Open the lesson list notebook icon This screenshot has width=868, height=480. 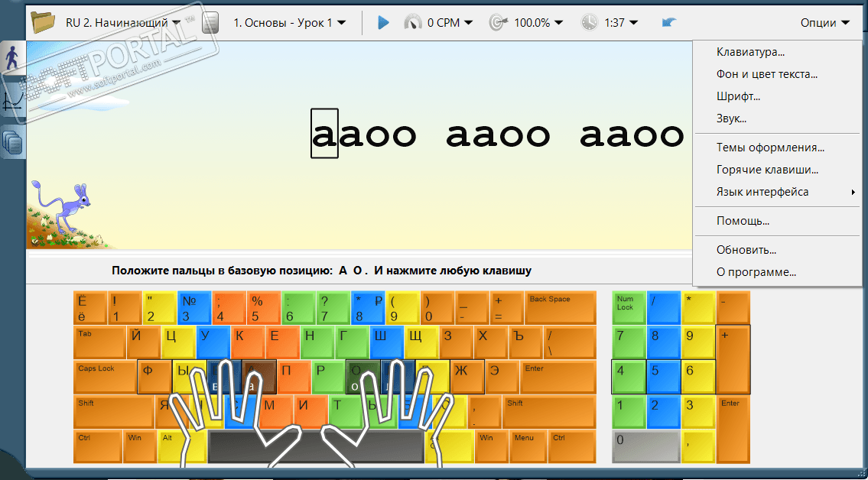210,23
